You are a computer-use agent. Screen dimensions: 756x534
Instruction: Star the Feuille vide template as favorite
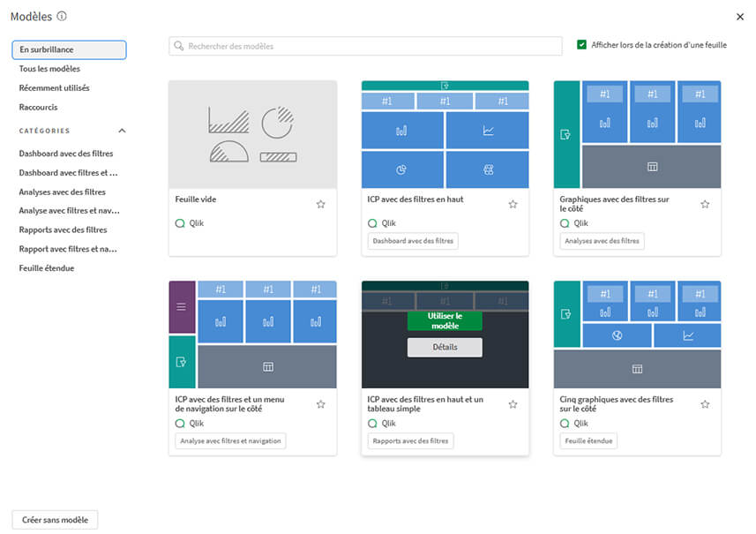tap(321, 203)
